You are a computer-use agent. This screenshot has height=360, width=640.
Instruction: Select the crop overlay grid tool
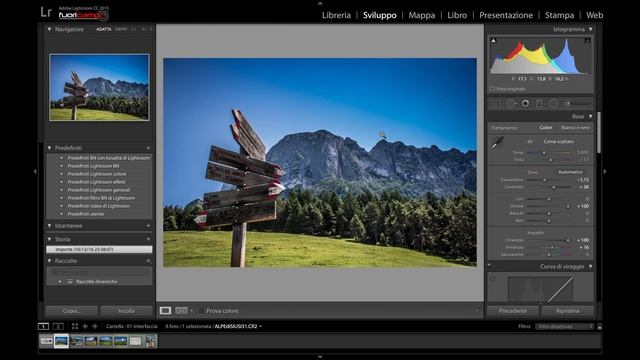pos(495,104)
